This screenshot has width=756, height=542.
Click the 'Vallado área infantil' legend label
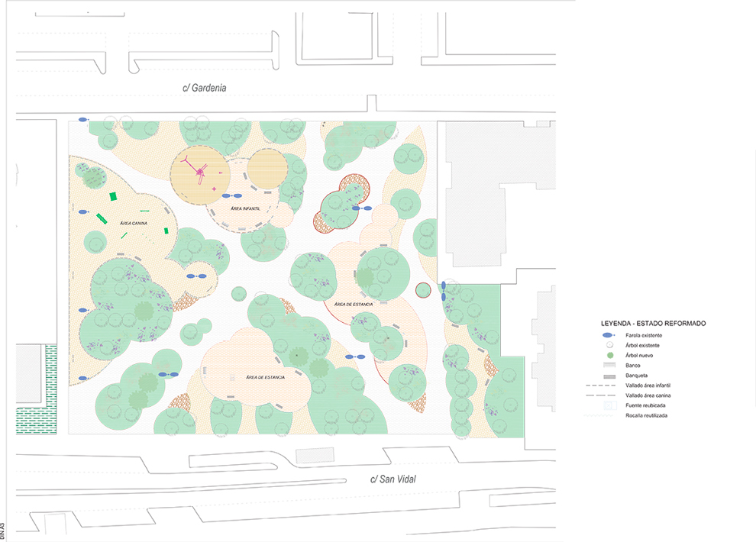pos(648,386)
